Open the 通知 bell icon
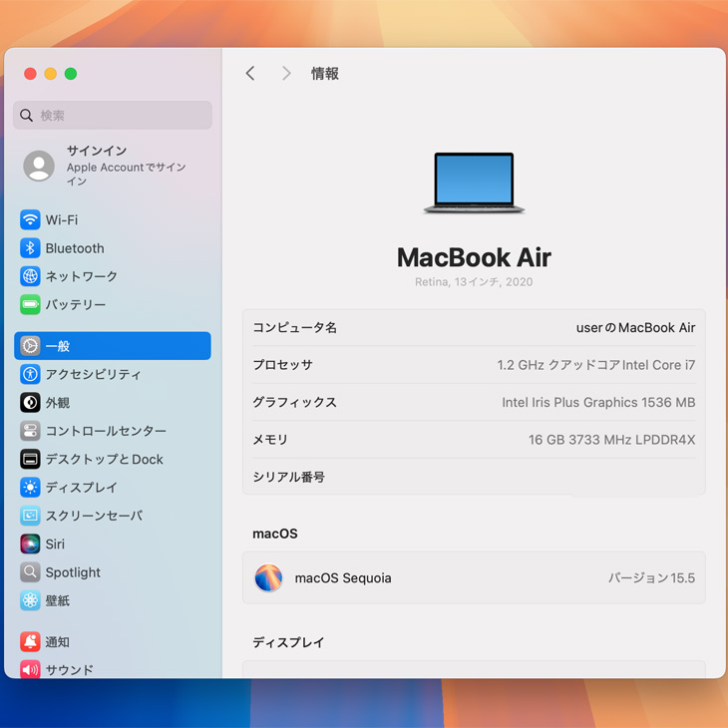The height and width of the screenshot is (728, 728). tap(30, 641)
